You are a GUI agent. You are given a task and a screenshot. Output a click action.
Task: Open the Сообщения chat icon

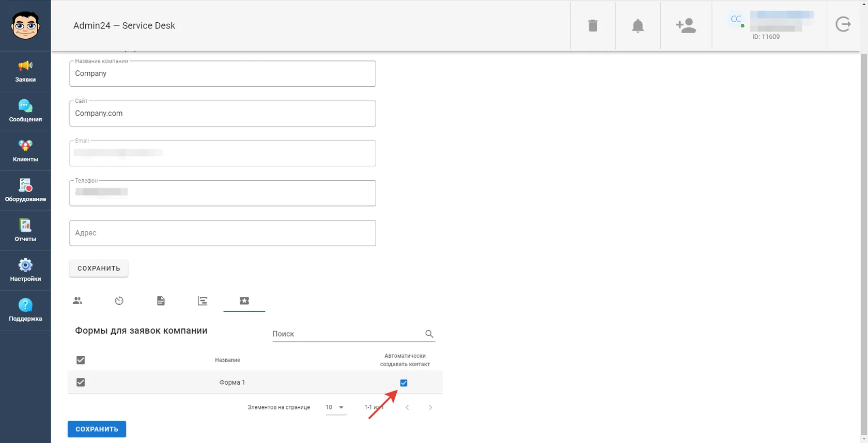[x=25, y=106]
